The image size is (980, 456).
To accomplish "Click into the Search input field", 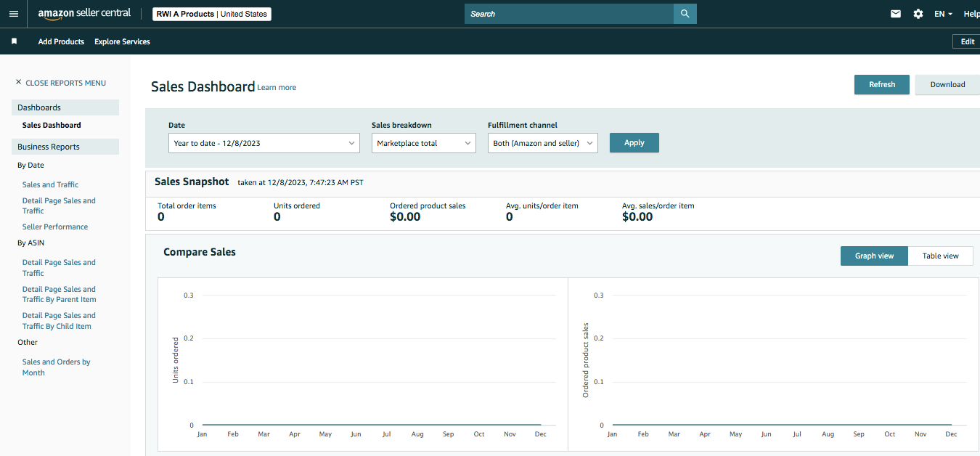I will point(569,14).
